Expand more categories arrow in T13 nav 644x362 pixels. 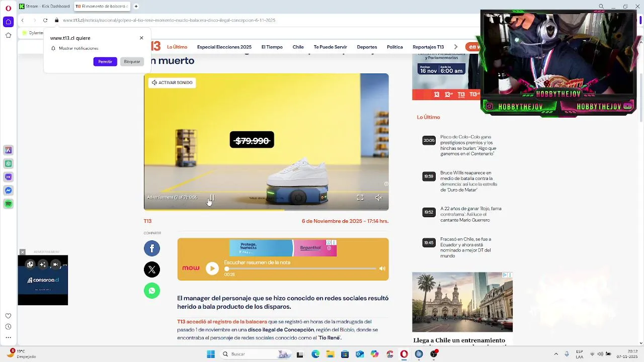click(456, 47)
